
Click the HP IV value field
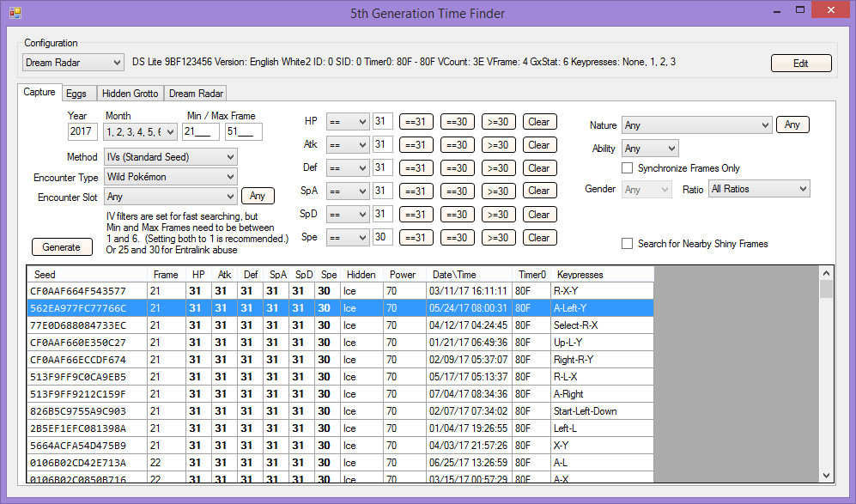click(x=383, y=121)
